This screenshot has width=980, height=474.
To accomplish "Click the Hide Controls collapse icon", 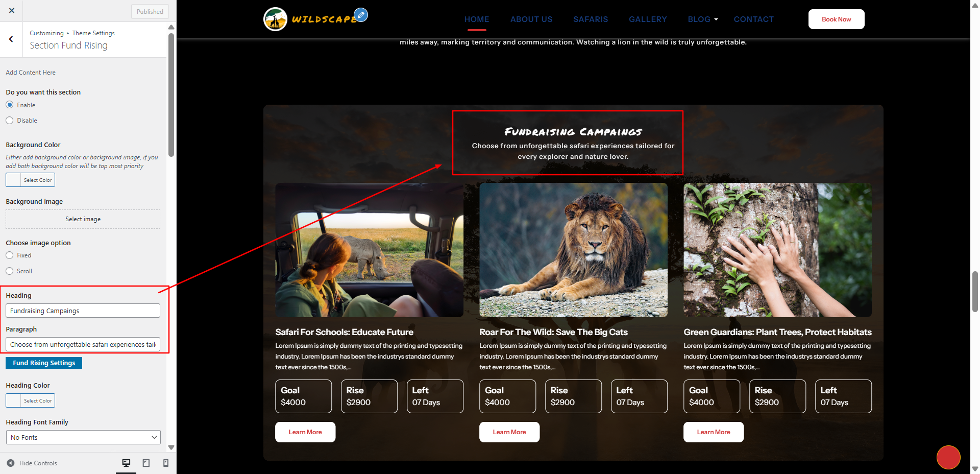I will click(11, 463).
